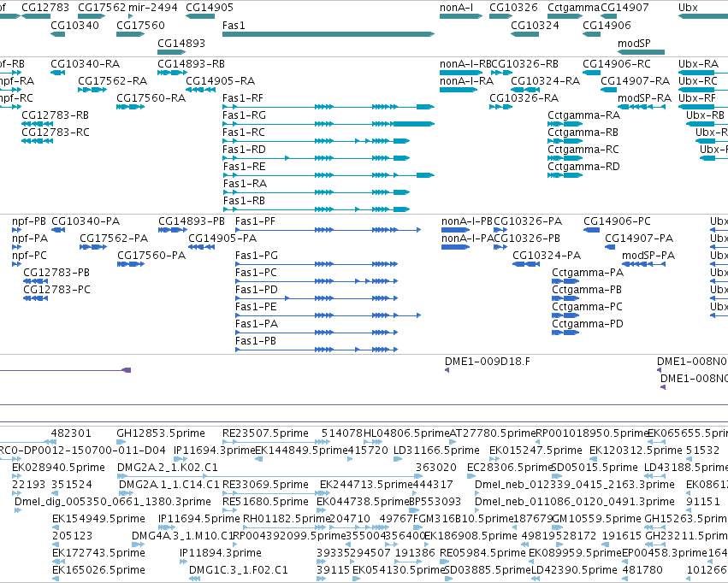728x583 pixels.
Task: Select the CG10326-RA transcript
Action: pos(501,107)
